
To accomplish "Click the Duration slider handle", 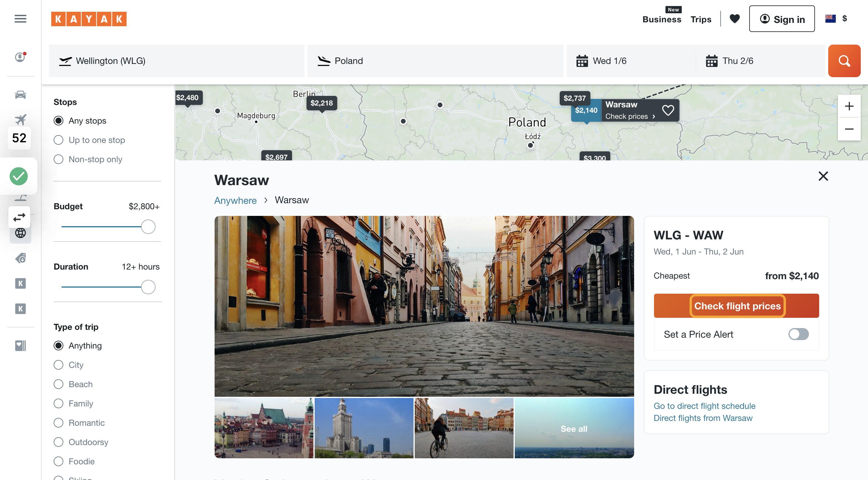I will coord(148,287).
